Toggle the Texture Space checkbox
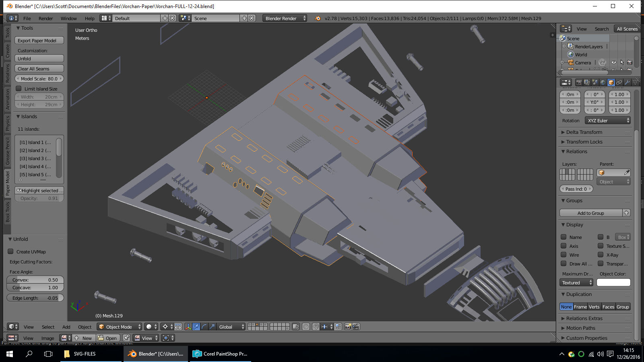Viewport: 644px width, 362px height. pyautogui.click(x=601, y=246)
